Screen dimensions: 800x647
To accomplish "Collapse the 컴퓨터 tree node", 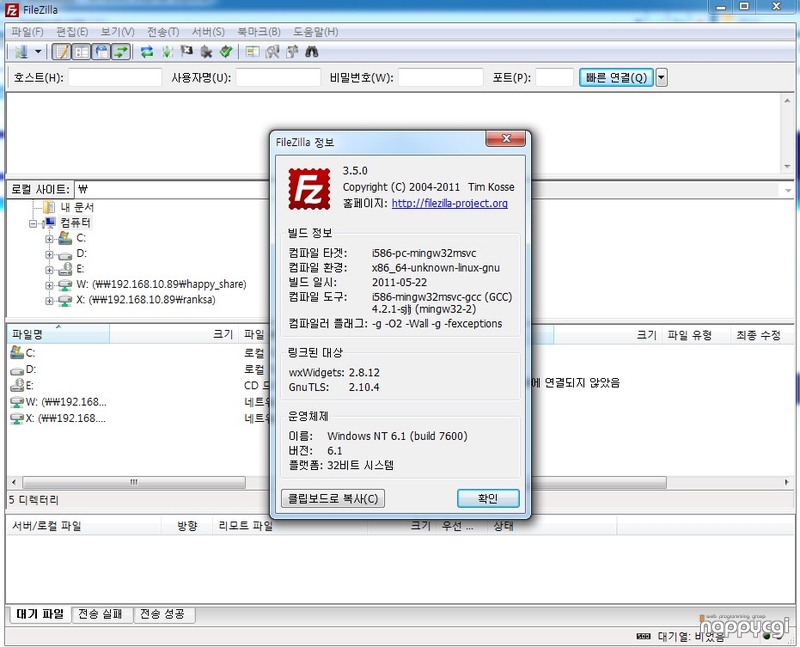I will coord(33,223).
